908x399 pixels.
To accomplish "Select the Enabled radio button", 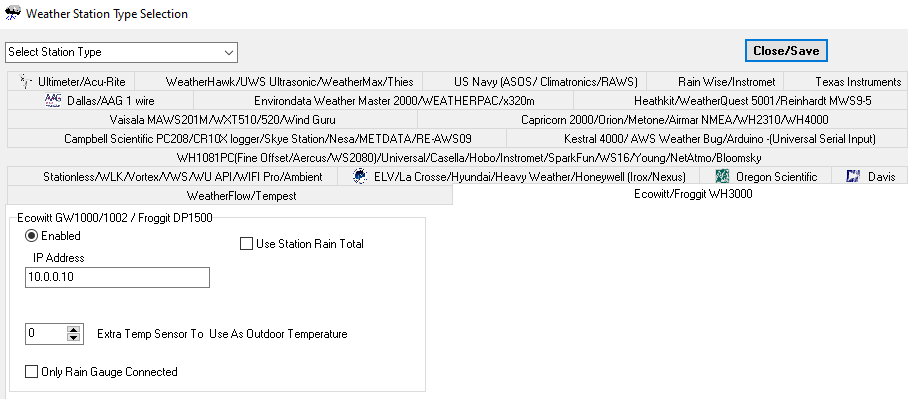I will (x=32, y=236).
